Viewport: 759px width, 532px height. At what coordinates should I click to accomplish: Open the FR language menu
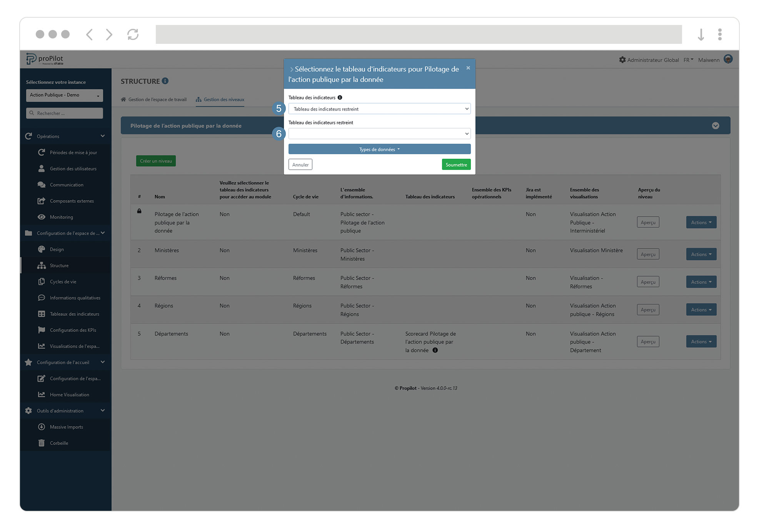tap(688, 60)
